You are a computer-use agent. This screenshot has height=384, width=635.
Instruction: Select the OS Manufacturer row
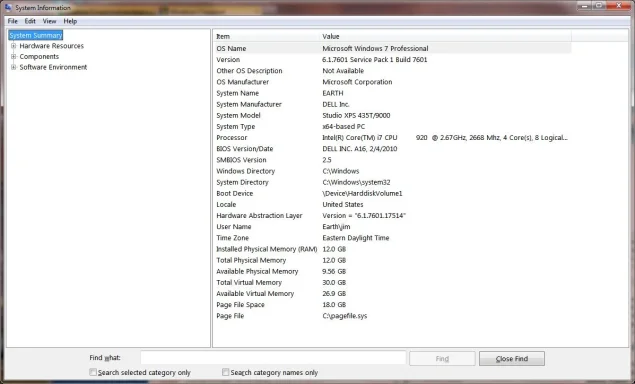tap(392, 82)
